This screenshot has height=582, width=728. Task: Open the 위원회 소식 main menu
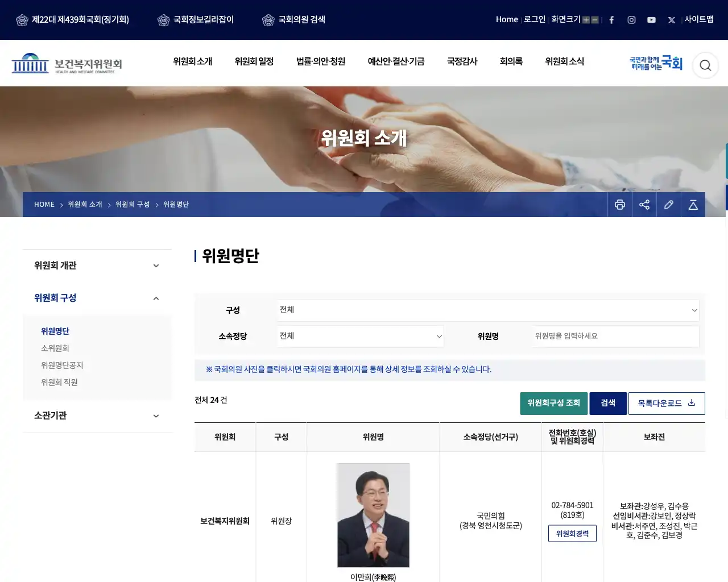click(x=565, y=61)
